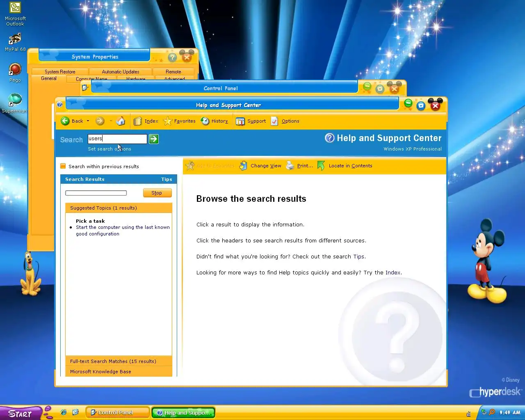The image size is (525, 420).
Task: Click greyed Add to Favorites icon
Action: coord(189,166)
